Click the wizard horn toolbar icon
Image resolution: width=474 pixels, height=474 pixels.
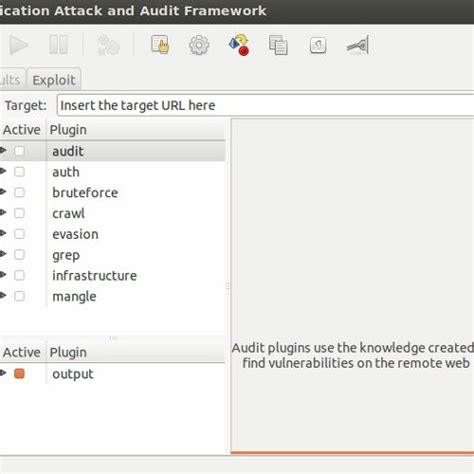(x=358, y=45)
